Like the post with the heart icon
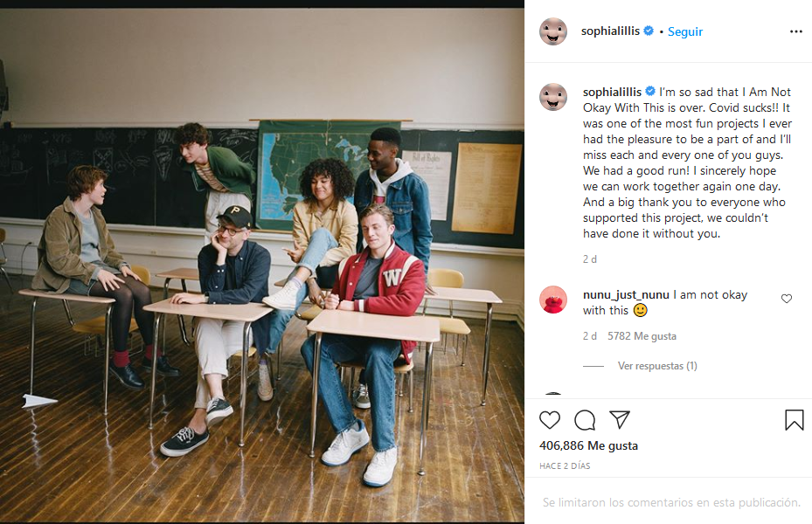812x524 pixels. click(x=550, y=420)
